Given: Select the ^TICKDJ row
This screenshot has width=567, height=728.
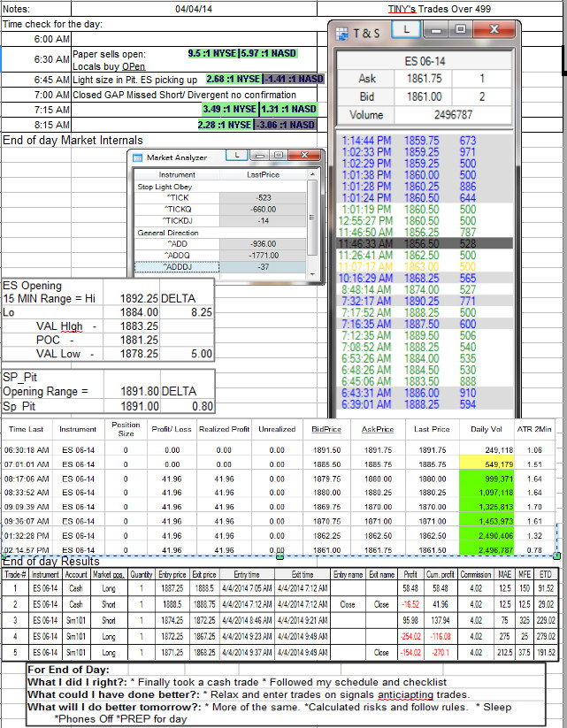Looking at the screenshot, I should tap(220, 220).
